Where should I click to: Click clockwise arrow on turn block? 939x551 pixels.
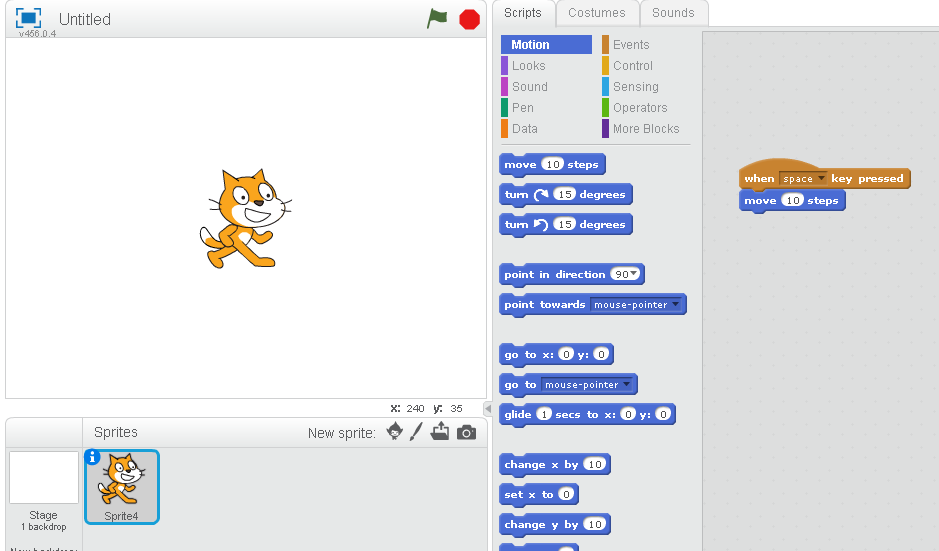tap(541, 194)
